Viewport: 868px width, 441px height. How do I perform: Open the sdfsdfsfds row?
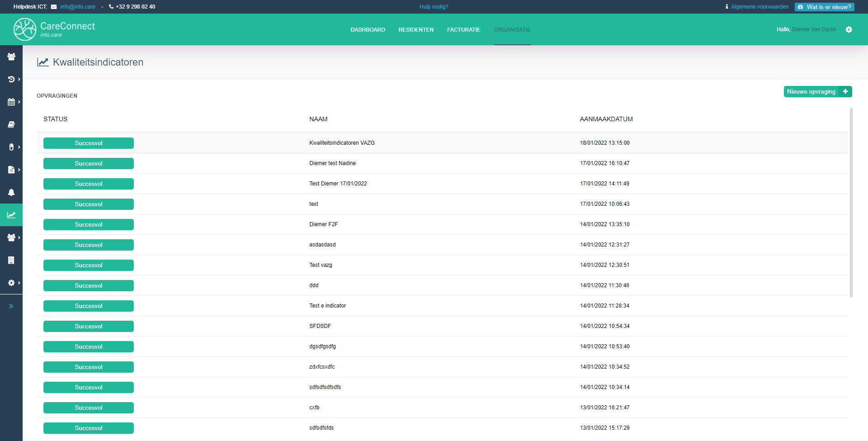442,428
